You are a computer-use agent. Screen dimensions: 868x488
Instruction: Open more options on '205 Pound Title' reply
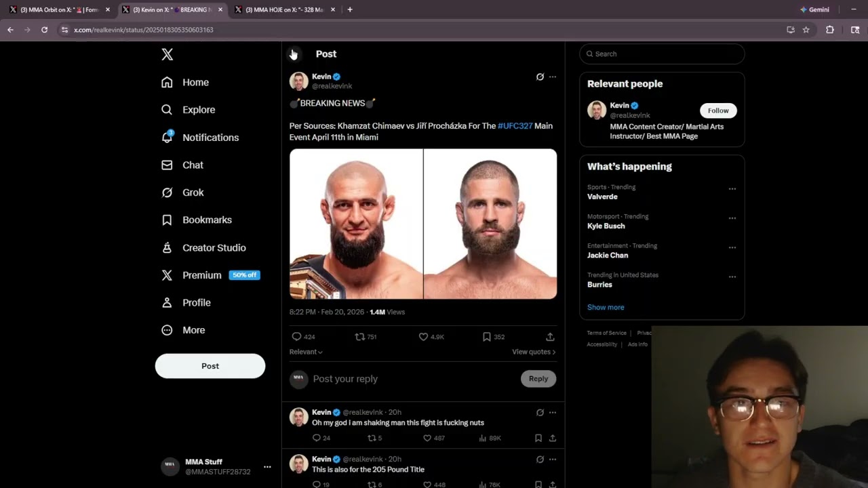pyautogui.click(x=553, y=459)
